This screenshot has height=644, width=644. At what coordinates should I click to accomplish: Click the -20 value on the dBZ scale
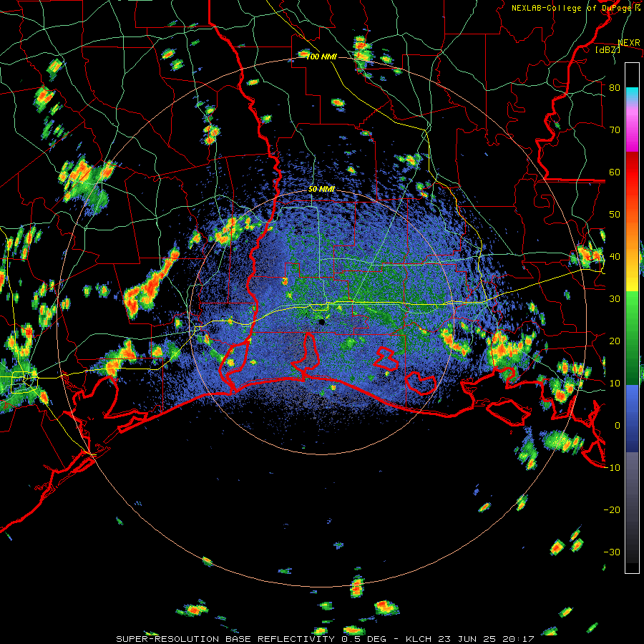click(612, 509)
